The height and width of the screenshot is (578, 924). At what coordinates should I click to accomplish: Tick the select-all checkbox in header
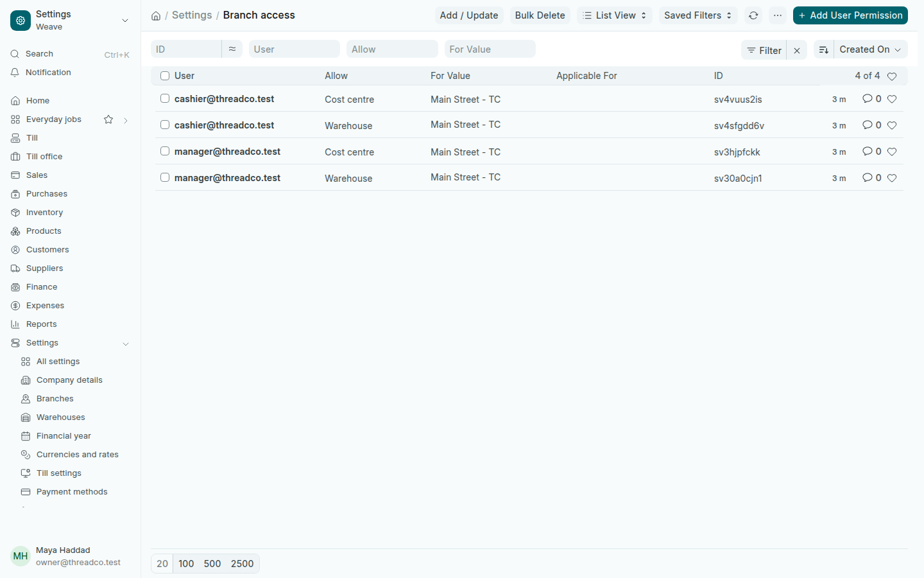click(165, 76)
